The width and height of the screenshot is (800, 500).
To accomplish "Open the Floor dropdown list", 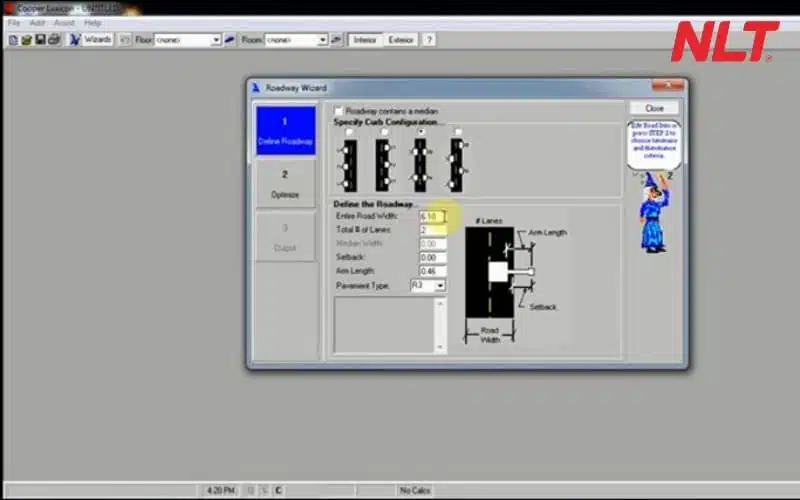I will coord(215,40).
